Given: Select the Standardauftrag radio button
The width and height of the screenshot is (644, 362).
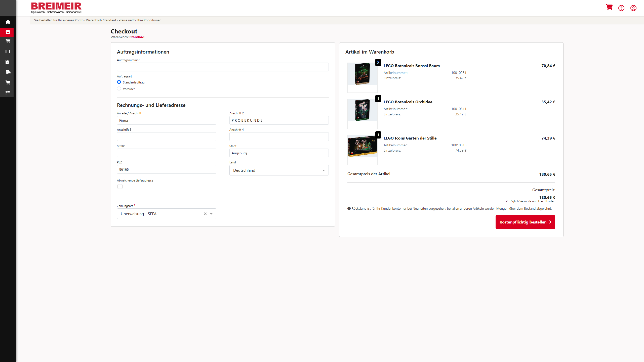Looking at the screenshot, I should coord(119,82).
